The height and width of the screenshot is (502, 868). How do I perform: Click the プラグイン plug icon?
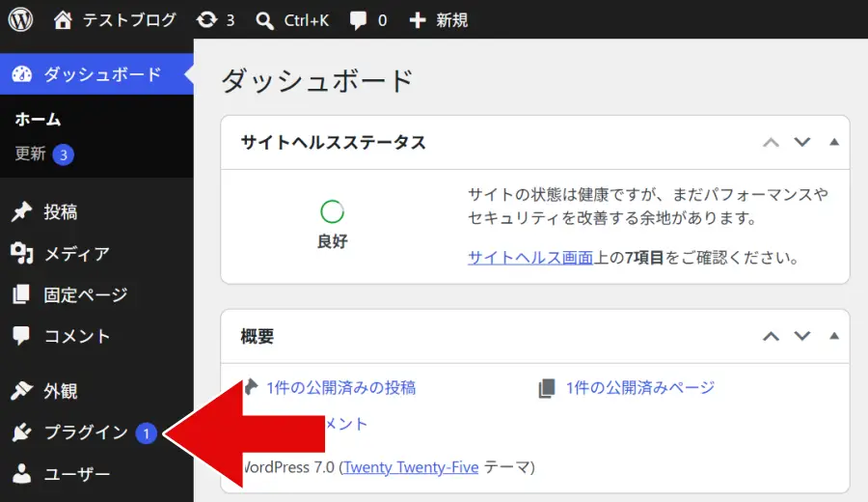tap(21, 432)
